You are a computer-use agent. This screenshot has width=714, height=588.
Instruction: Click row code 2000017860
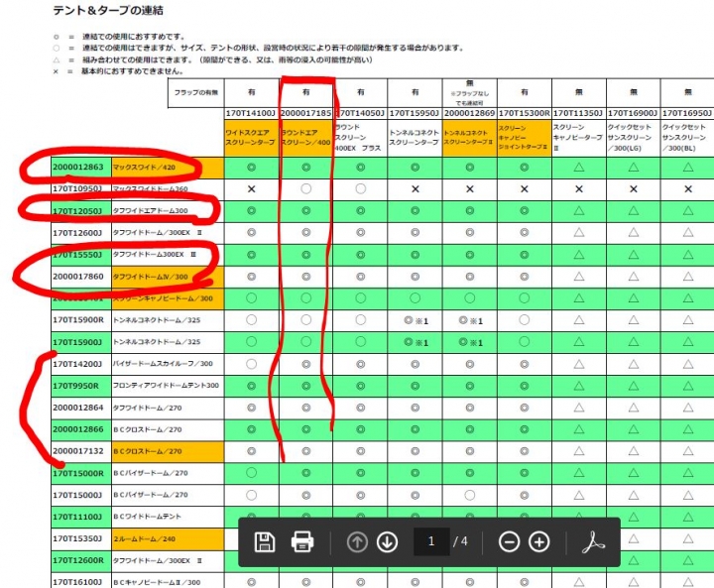78,277
